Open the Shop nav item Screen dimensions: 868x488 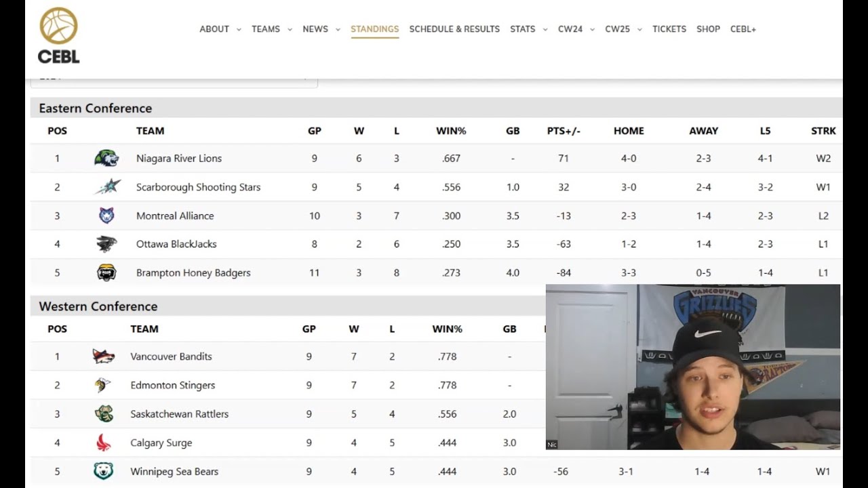(x=708, y=29)
